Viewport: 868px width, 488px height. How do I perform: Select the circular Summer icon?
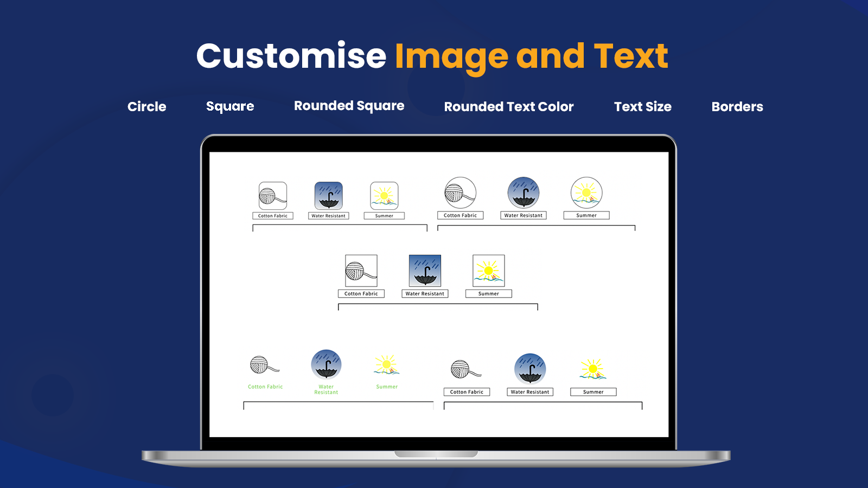586,194
